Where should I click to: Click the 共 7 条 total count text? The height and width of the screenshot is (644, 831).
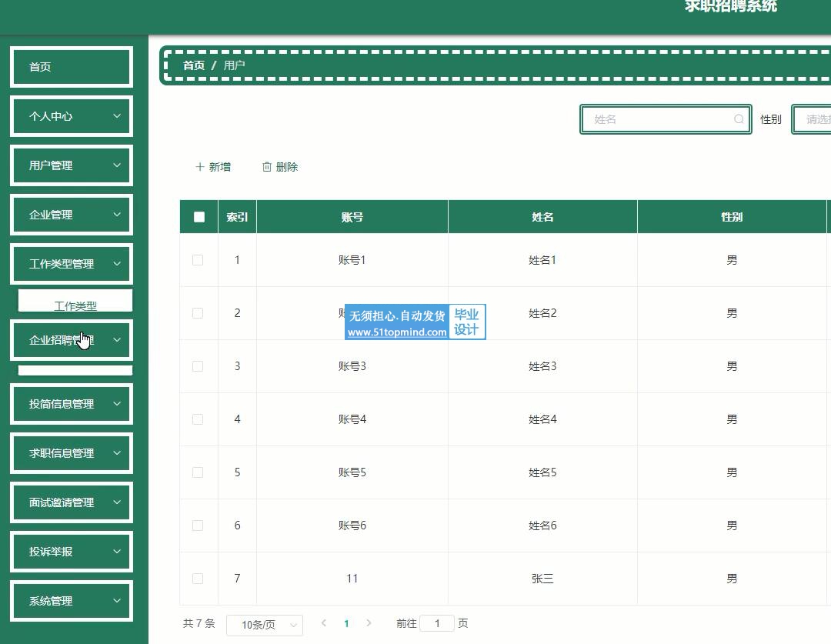coord(199,623)
